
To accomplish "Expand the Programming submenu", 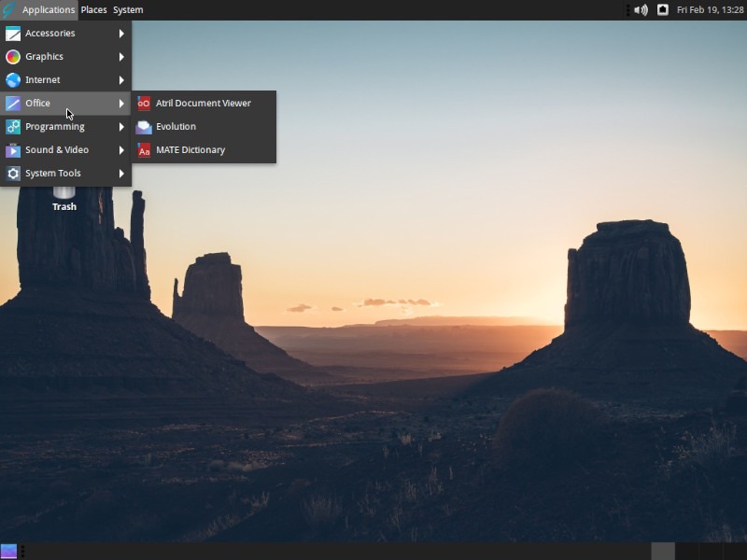I will coord(56,126).
